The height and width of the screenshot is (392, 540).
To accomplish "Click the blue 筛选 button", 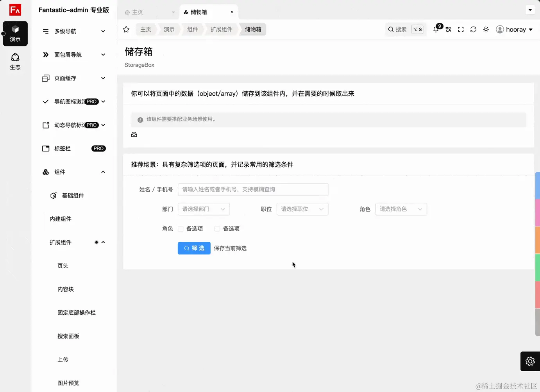I will pos(194,248).
